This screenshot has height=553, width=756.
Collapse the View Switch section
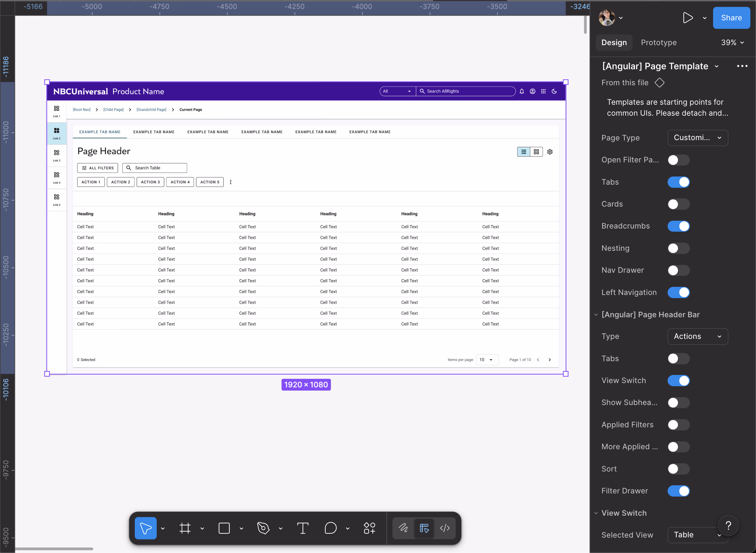click(x=596, y=513)
